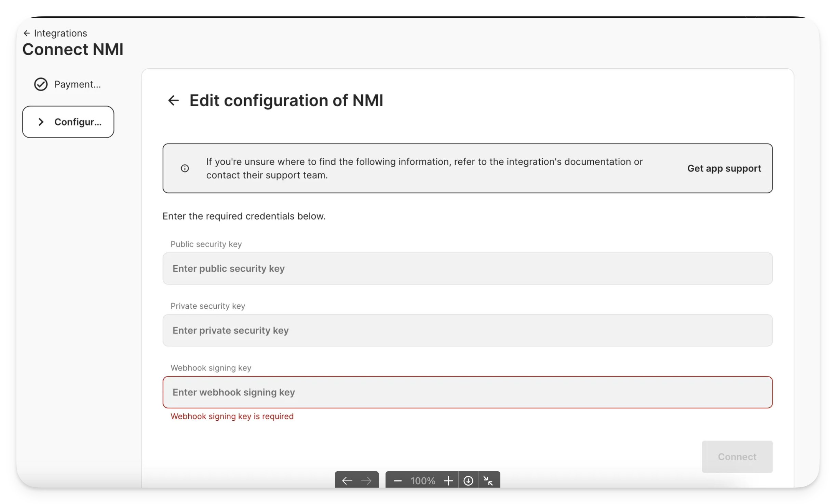Focus the Webhook signing key field
Viewport: 836px width, 504px height.
pos(468,392)
